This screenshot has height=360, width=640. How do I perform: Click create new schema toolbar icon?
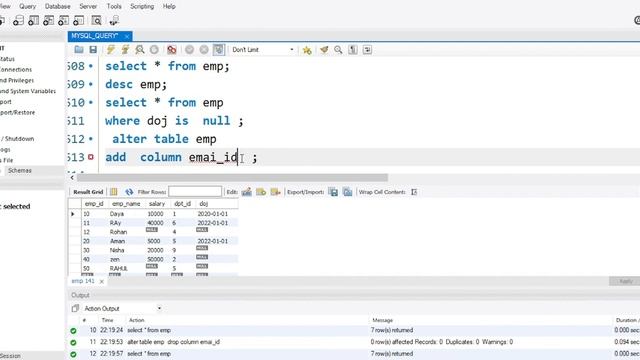click(18, 20)
